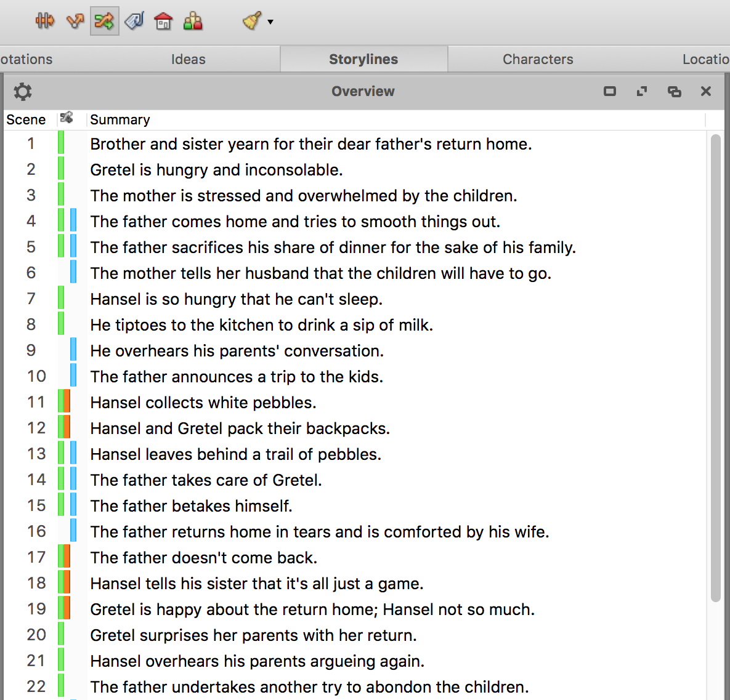Image resolution: width=730 pixels, height=700 pixels.
Task: Open the Locations house icon
Action: [163, 21]
